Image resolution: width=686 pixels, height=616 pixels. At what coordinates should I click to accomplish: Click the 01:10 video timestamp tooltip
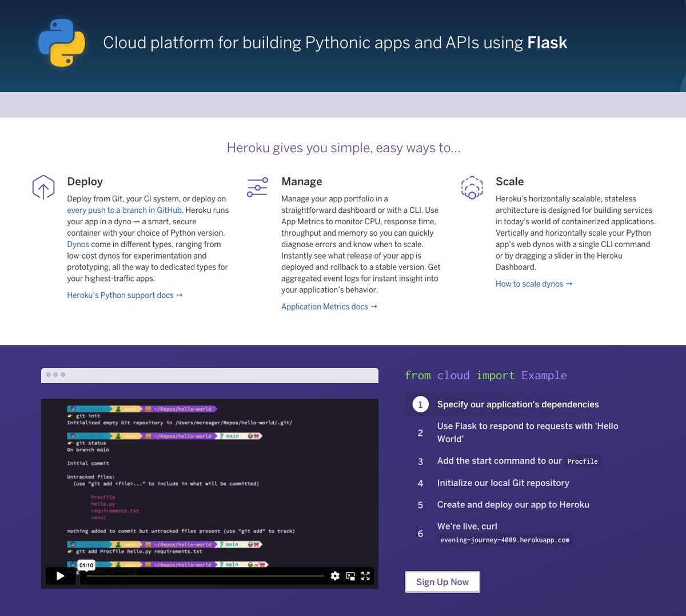tap(86, 565)
